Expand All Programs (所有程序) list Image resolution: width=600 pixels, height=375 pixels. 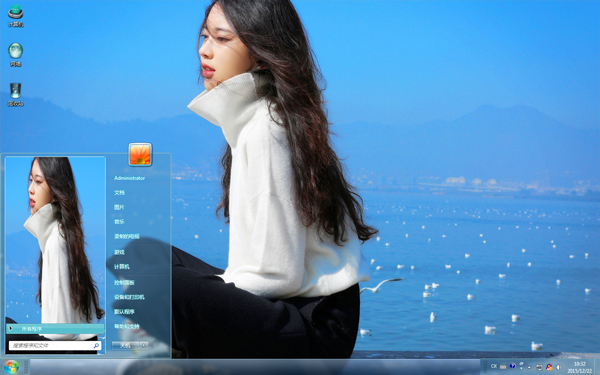point(55,329)
